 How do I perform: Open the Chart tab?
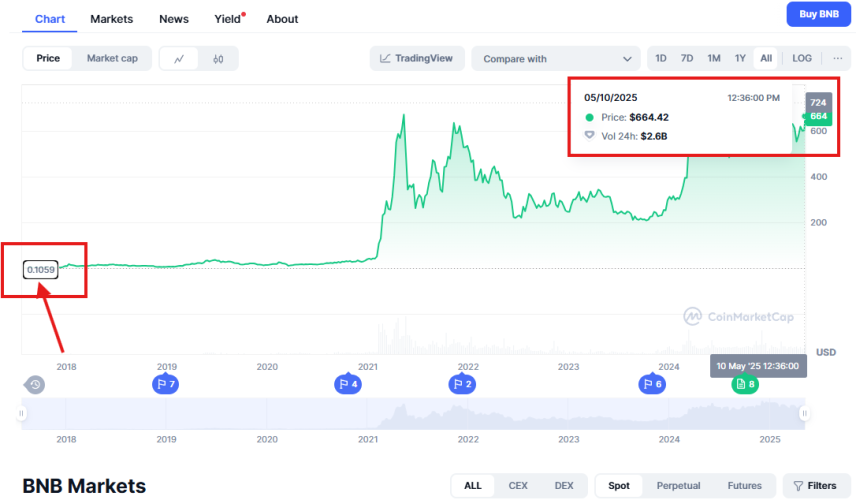coord(50,19)
